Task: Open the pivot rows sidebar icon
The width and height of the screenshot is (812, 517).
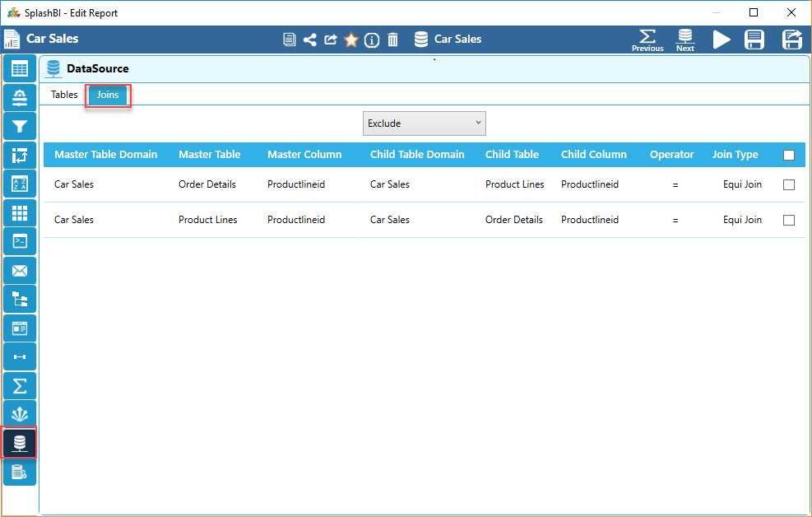Action: pos(20,155)
